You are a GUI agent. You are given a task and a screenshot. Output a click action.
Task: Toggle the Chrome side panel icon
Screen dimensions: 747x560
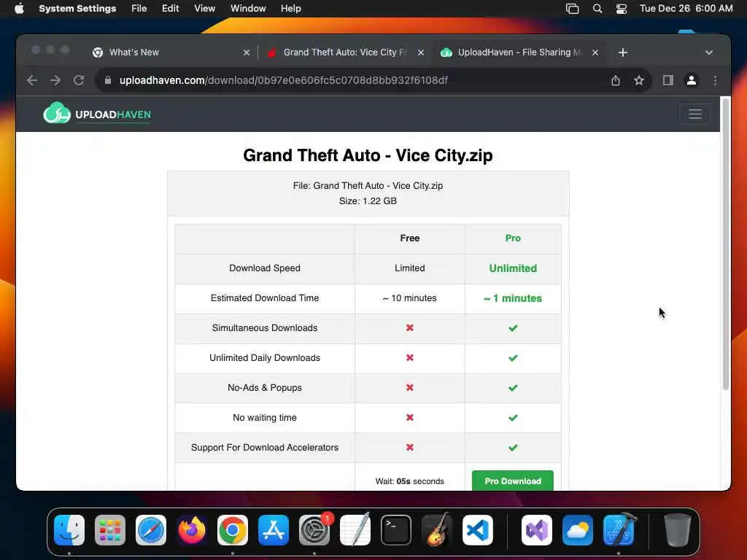coord(668,80)
